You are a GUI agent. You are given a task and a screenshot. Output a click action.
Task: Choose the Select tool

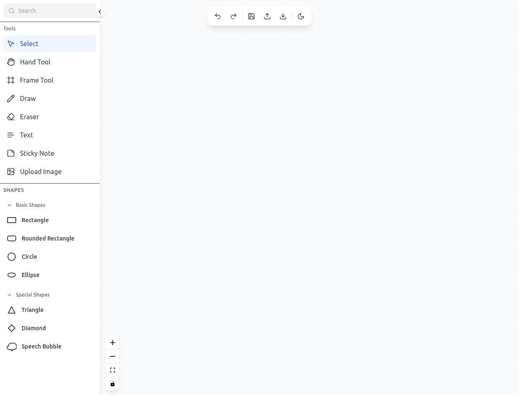50,44
